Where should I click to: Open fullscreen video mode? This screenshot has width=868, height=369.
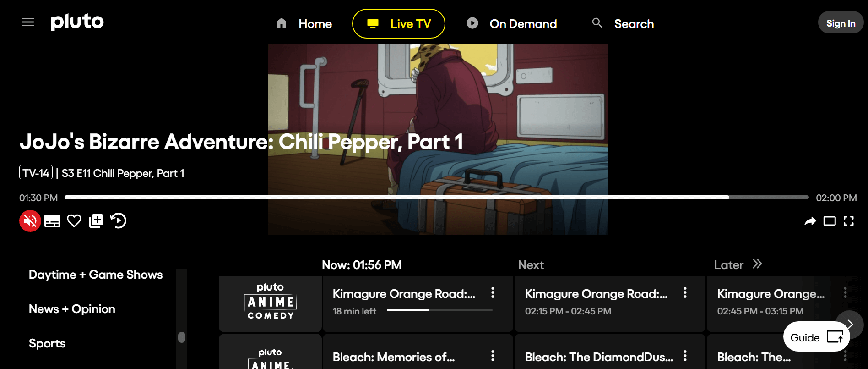849,221
